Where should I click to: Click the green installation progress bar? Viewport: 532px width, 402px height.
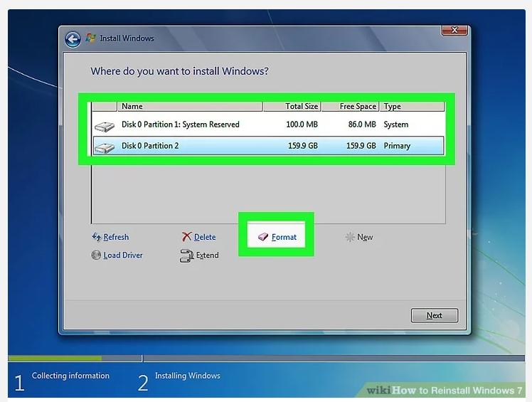tap(55, 359)
